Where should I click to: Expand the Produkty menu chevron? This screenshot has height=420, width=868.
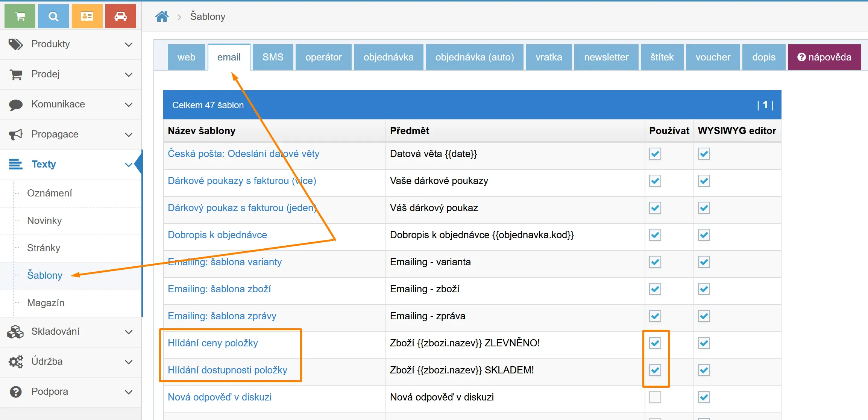129,45
